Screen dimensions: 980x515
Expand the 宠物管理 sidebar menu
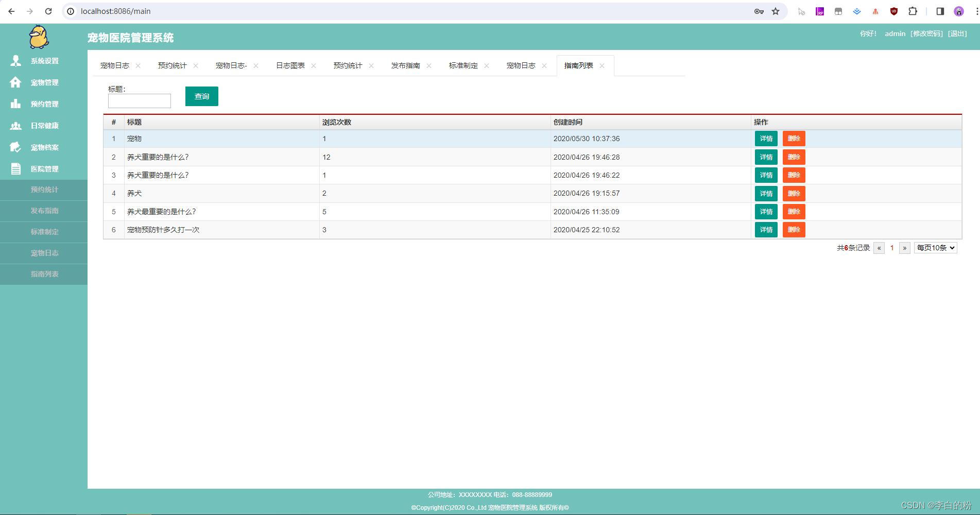click(x=44, y=82)
